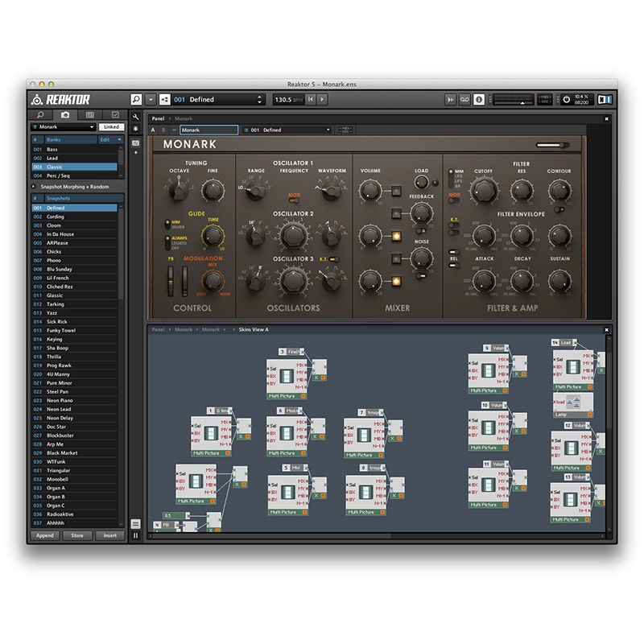The image size is (644, 644).
Task: Click the power button in the top toolbar
Action: pyautogui.click(x=566, y=100)
